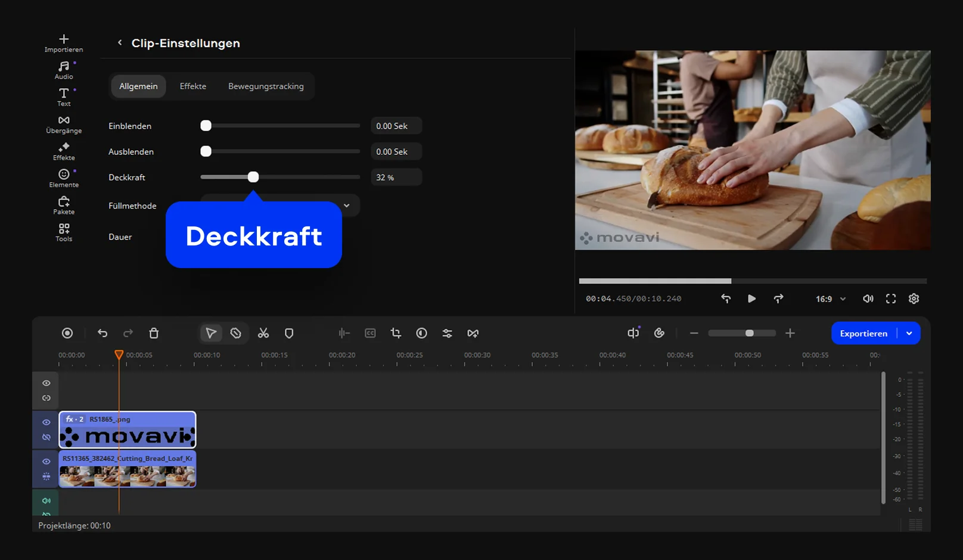Add a marker with the marker icon
The height and width of the screenshot is (560, 963).
[289, 333]
